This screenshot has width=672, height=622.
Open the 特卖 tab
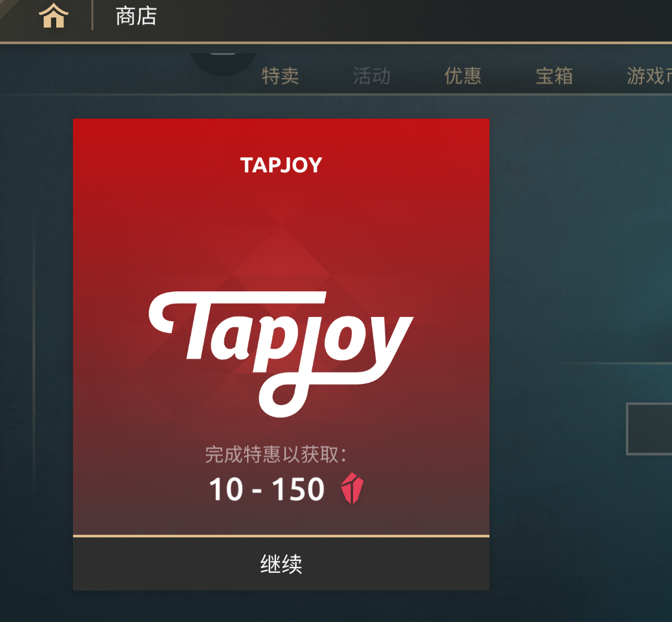(280, 76)
